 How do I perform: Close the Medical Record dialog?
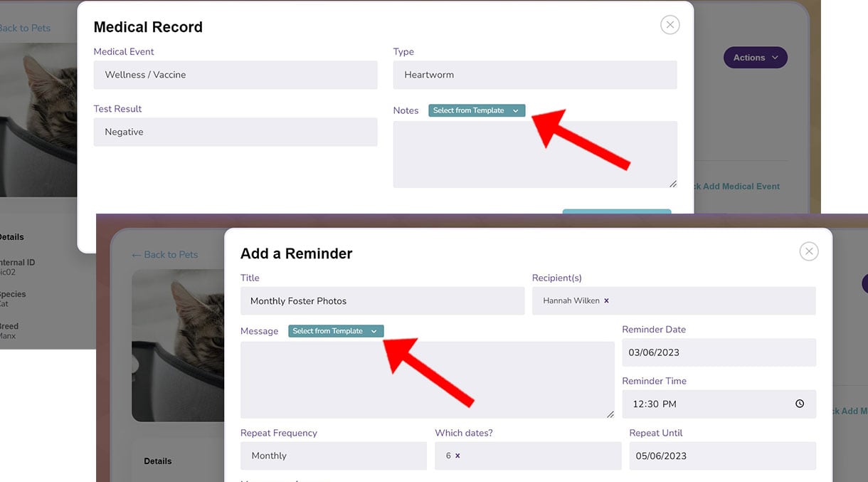(669, 25)
